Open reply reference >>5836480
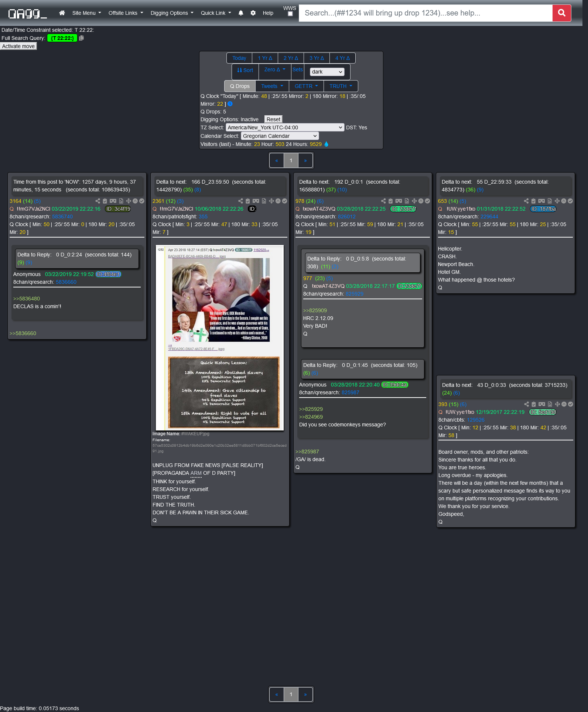 coord(27,299)
